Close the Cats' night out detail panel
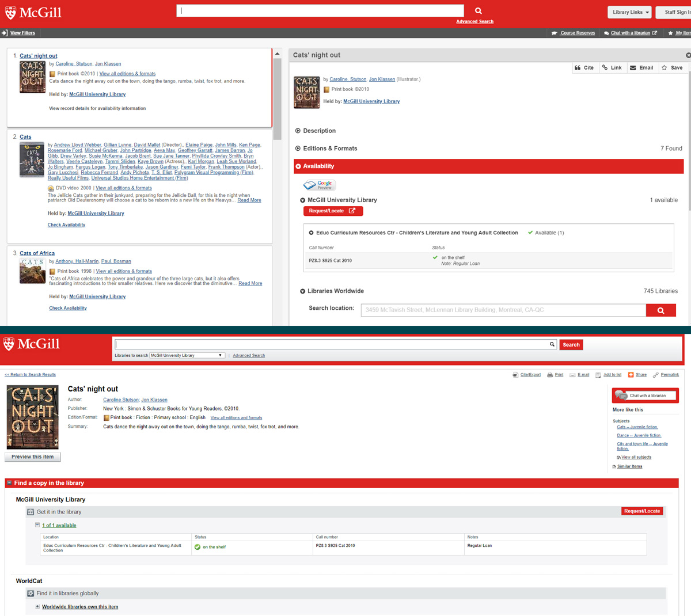The width and height of the screenshot is (691, 616). click(x=688, y=55)
